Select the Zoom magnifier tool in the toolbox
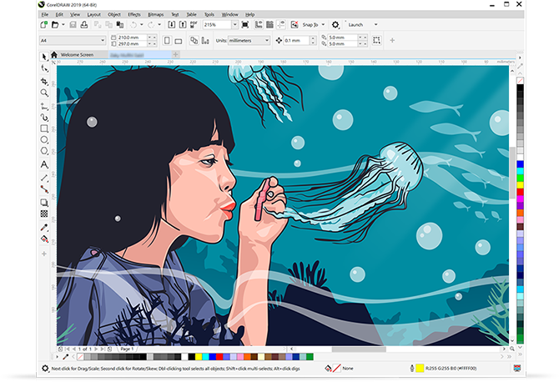559x392 pixels. [44, 93]
